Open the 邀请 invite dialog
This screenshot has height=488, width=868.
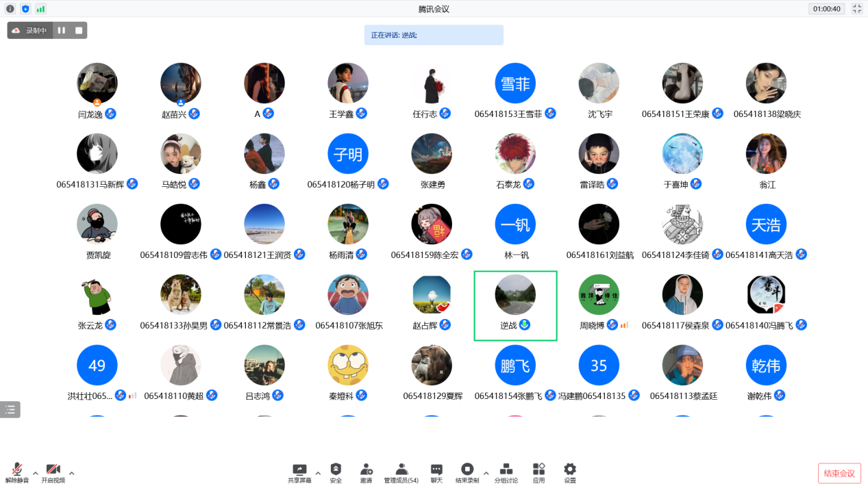pyautogui.click(x=366, y=472)
